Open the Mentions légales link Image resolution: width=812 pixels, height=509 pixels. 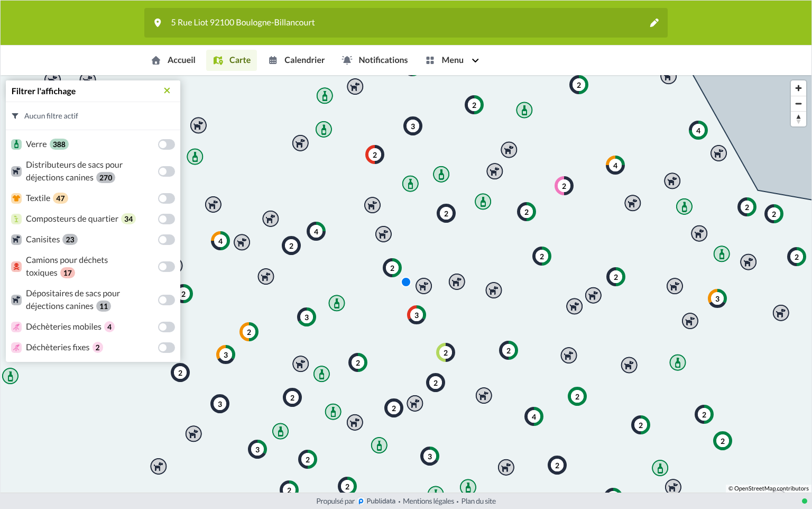click(428, 502)
